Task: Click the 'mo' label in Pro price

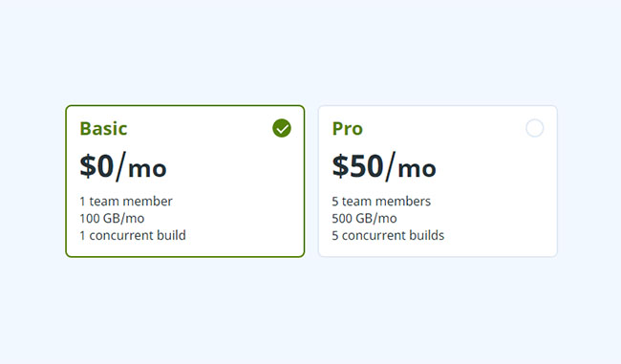Action: (x=417, y=169)
